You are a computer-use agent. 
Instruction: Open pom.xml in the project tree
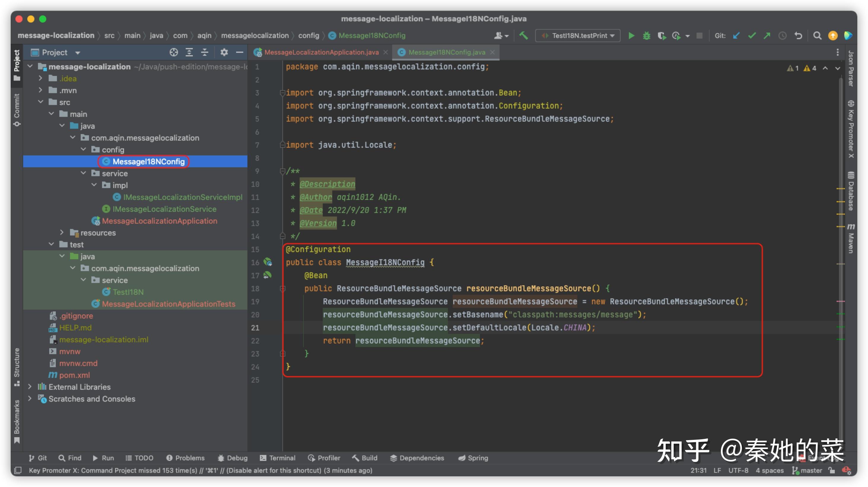[74, 375]
